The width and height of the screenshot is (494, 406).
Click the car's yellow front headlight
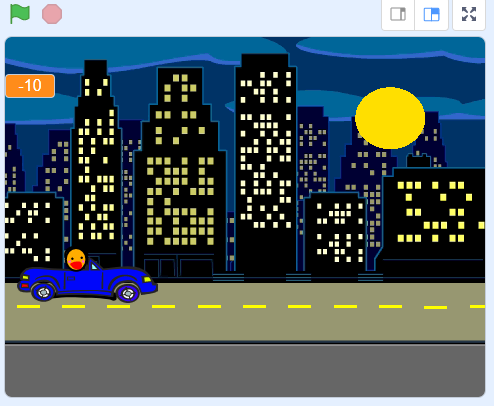click(x=147, y=279)
